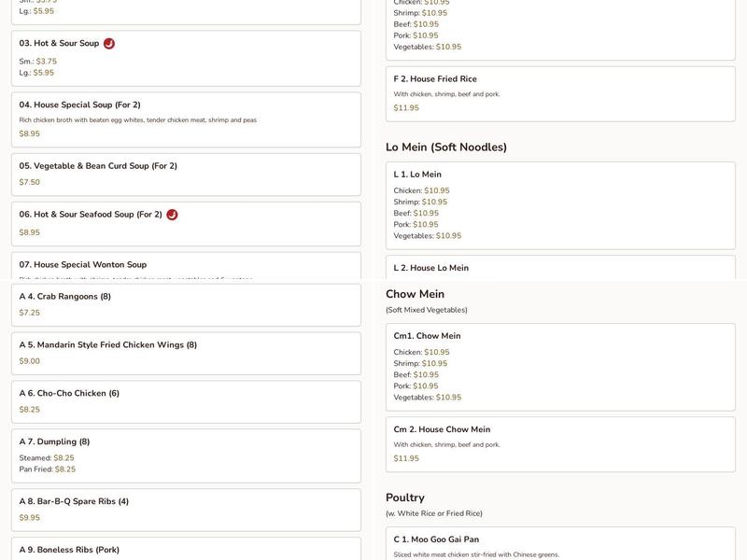
Task: Click Hot & Sour Seafood Soup $8.95 price
Action: pyautogui.click(x=30, y=232)
